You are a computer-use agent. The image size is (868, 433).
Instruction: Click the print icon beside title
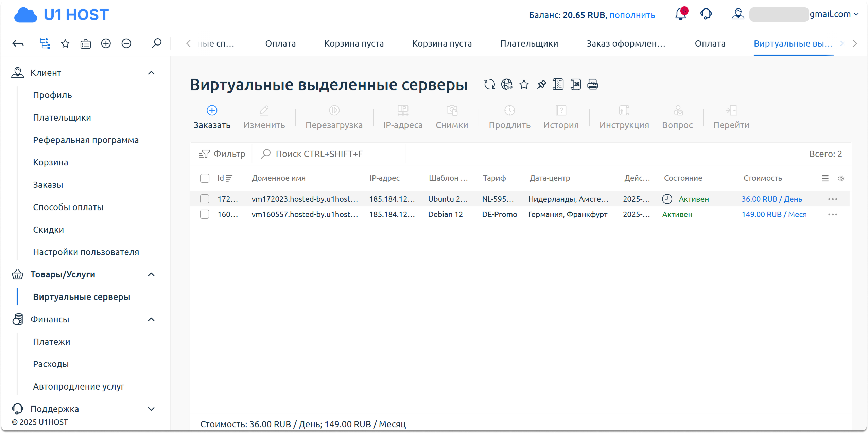click(x=592, y=85)
